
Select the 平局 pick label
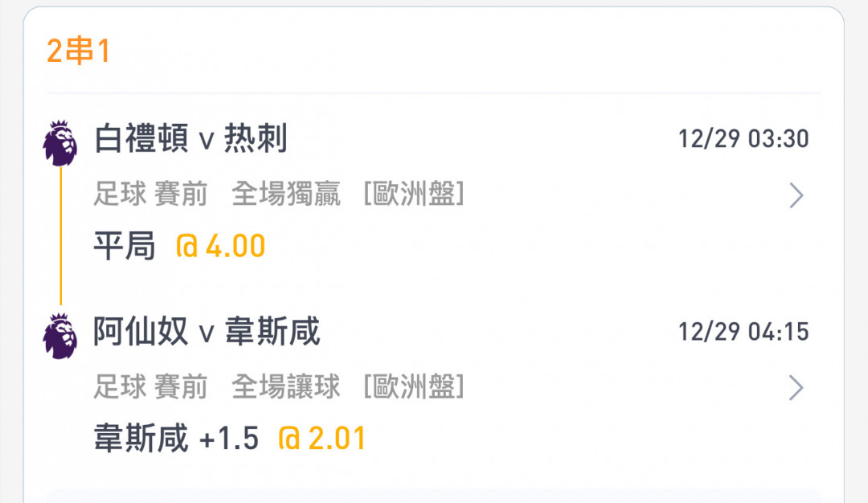(125, 247)
